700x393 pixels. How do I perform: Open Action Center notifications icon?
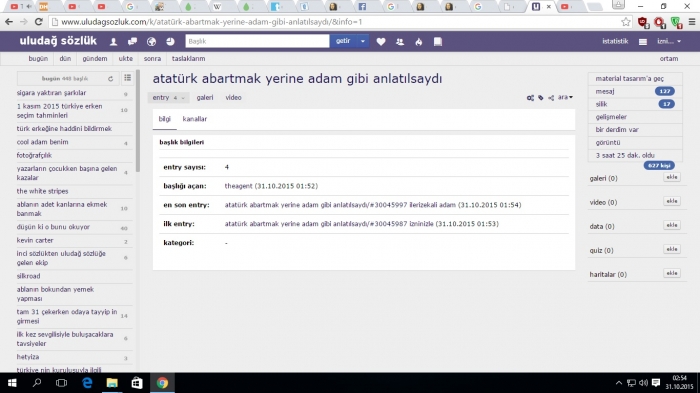(x=656, y=383)
